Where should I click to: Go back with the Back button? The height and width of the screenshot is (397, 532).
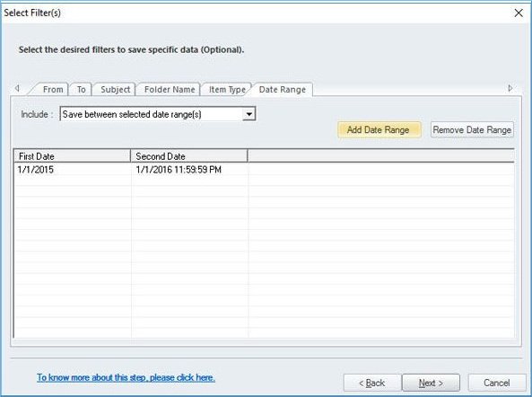372,383
